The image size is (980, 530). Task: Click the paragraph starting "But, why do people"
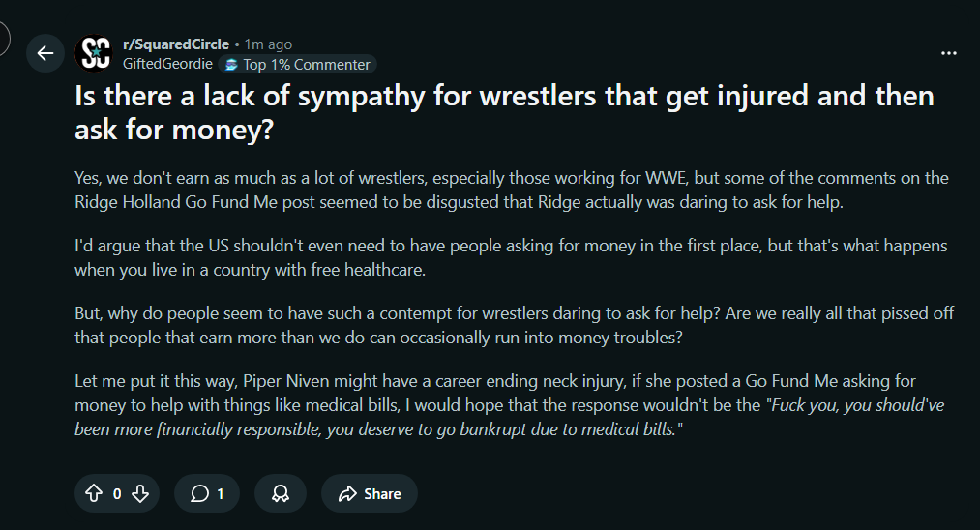click(x=511, y=325)
